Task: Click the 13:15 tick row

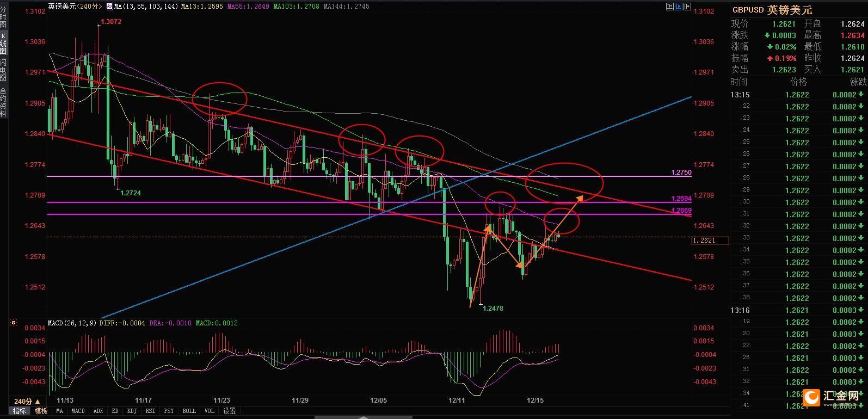Action: pyautogui.click(x=798, y=95)
